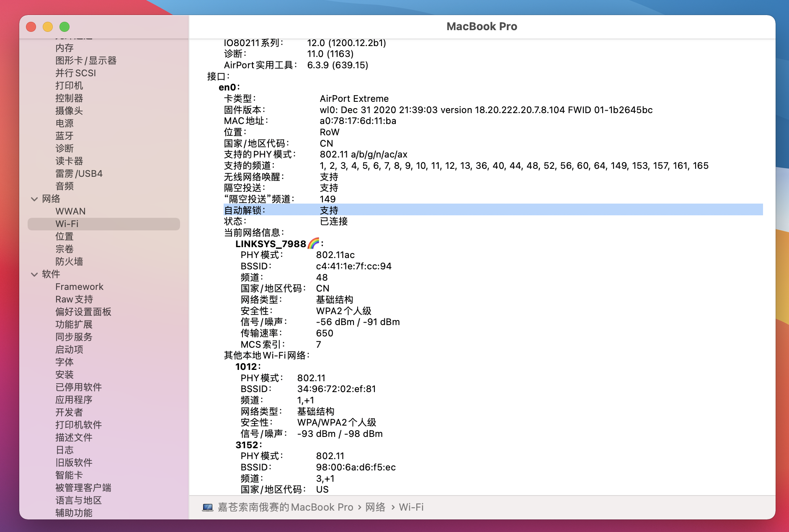Screen dimensions: 789x532
Task: Select the MAC地址 value a0:78:17:6d:11:ba
Action: point(358,121)
